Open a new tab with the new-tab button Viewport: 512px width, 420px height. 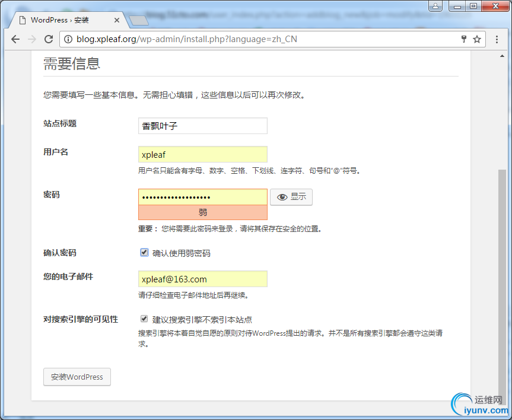139,20
